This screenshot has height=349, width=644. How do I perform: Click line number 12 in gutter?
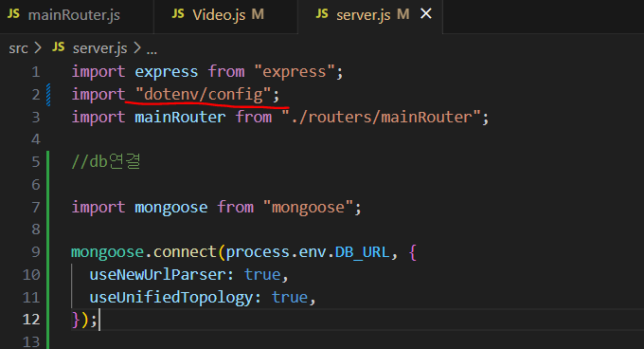point(31,320)
